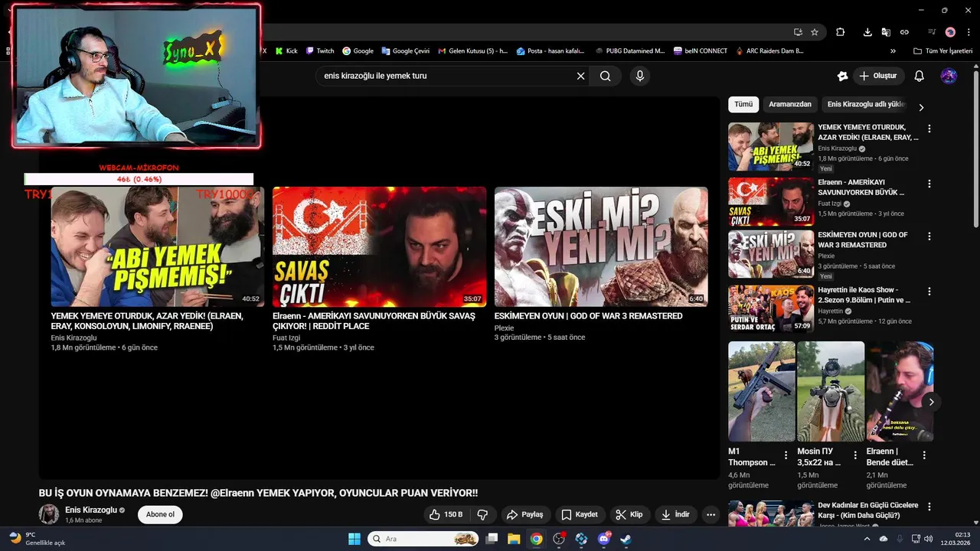Open options for M1 Thompson short
The image size is (980, 551).
pyautogui.click(x=786, y=455)
